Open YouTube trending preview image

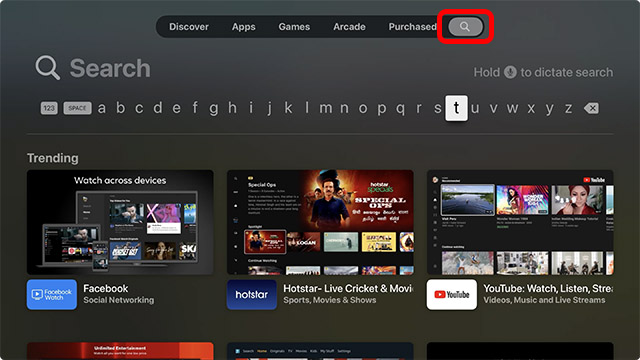(x=520, y=222)
